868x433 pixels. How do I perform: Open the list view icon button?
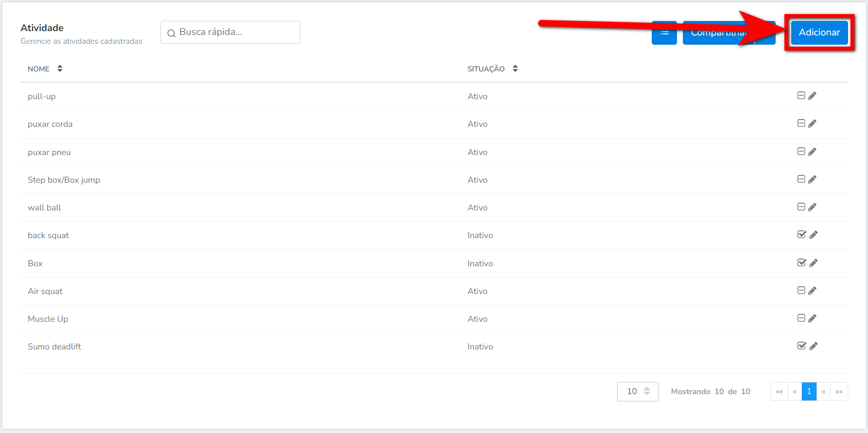[664, 33]
